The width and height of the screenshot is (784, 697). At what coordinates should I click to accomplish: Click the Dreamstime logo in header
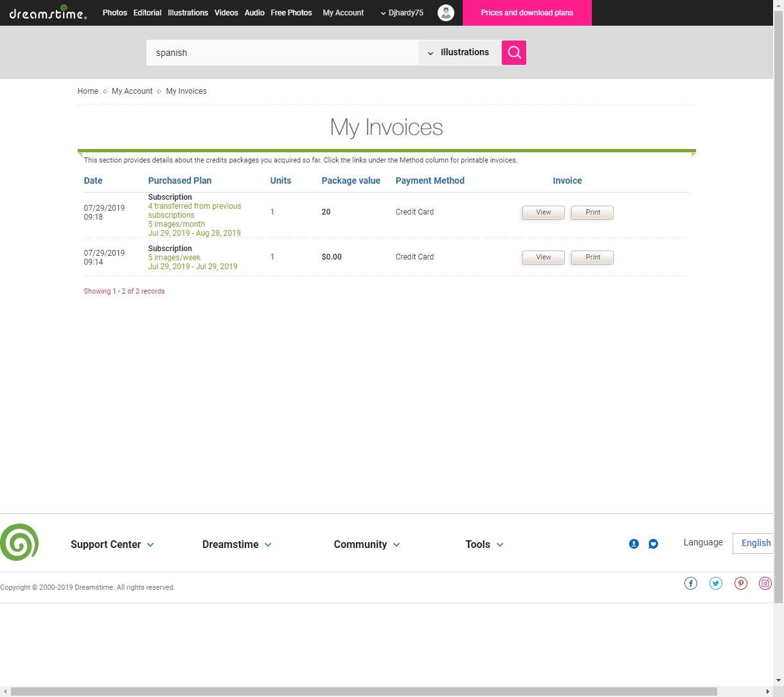(48, 13)
